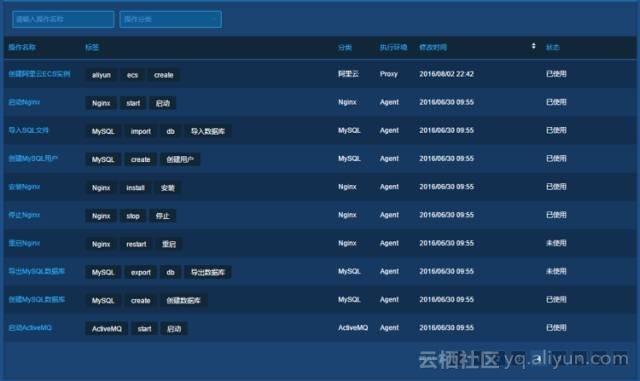Click the 分类 column header
The height and width of the screenshot is (381, 640).
point(345,47)
